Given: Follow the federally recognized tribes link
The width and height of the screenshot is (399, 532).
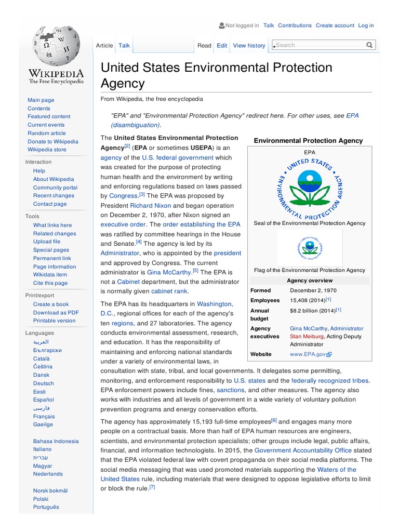Looking at the screenshot, I should coord(330,381).
